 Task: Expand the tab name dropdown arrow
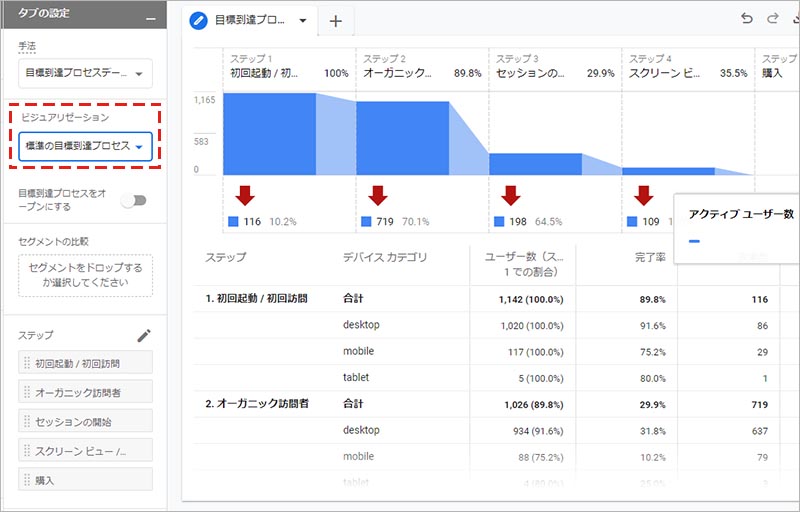click(302, 21)
